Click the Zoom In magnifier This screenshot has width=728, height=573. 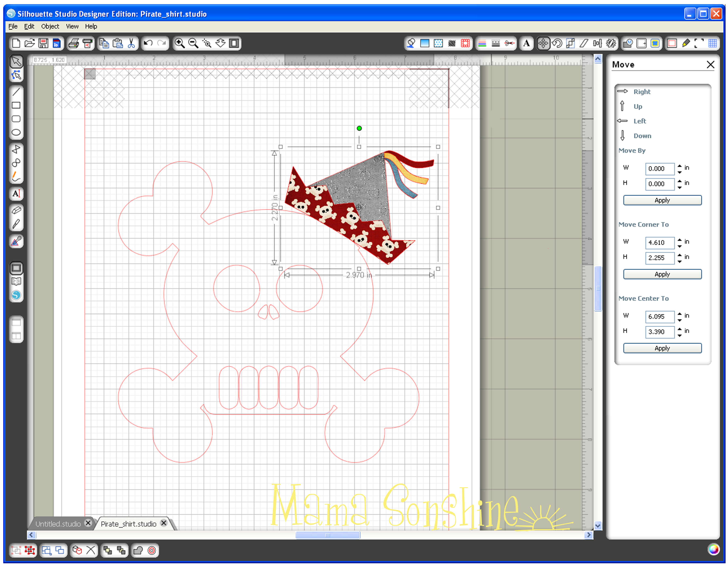[x=180, y=43]
